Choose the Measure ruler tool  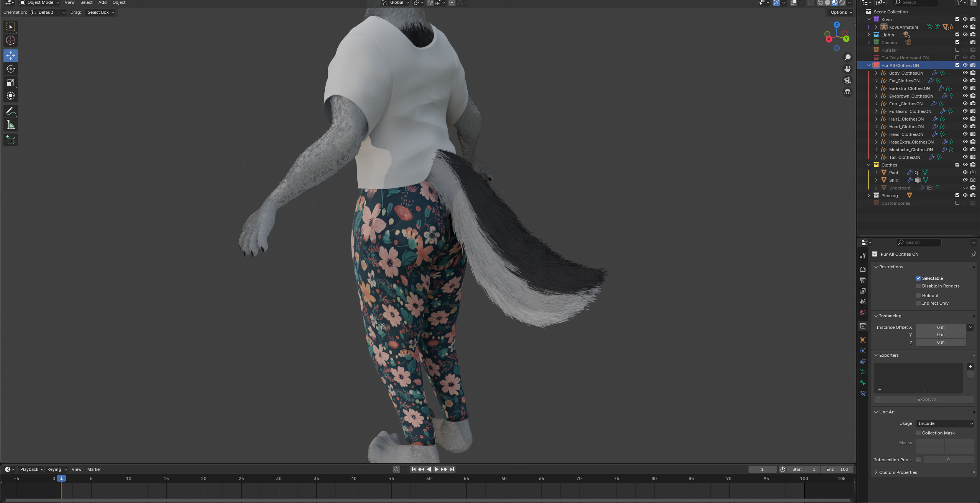(11, 124)
